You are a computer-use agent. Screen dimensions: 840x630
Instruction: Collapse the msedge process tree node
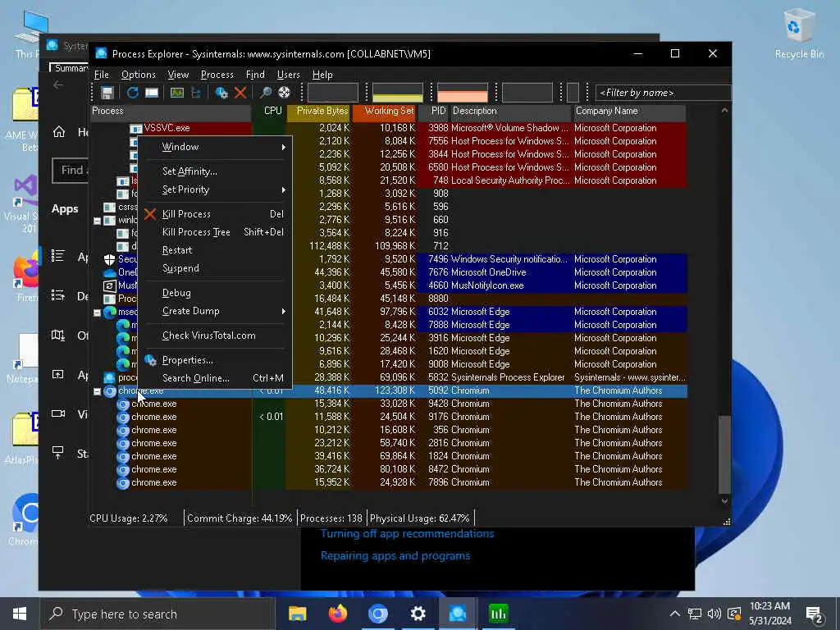click(x=97, y=313)
